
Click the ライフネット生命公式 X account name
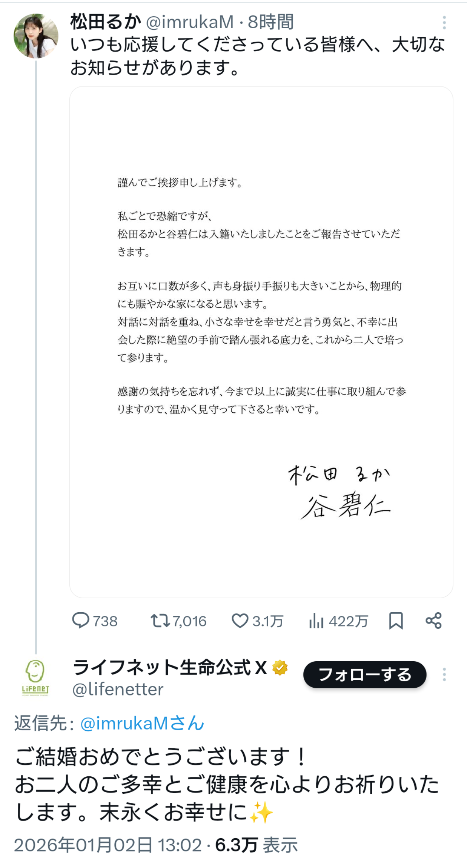click(x=170, y=668)
